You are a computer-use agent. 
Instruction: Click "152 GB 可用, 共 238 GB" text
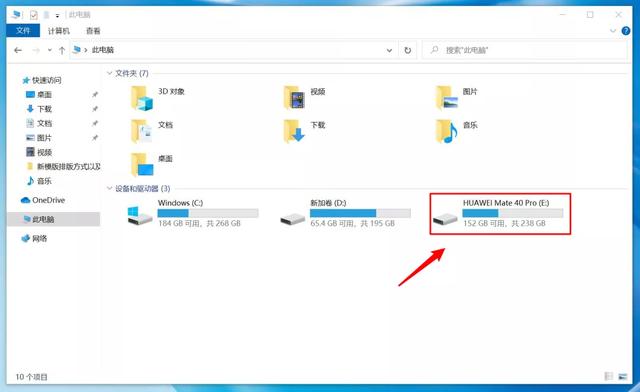(504, 223)
